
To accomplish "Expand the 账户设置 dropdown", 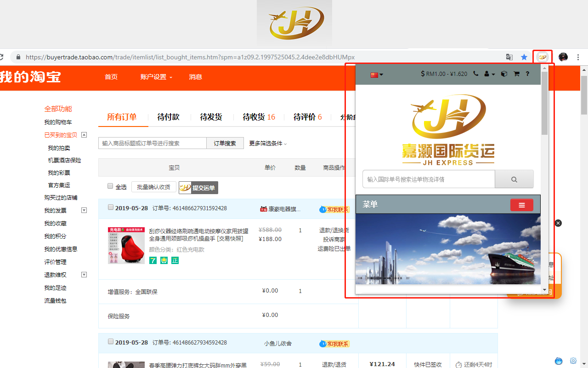I will (156, 77).
